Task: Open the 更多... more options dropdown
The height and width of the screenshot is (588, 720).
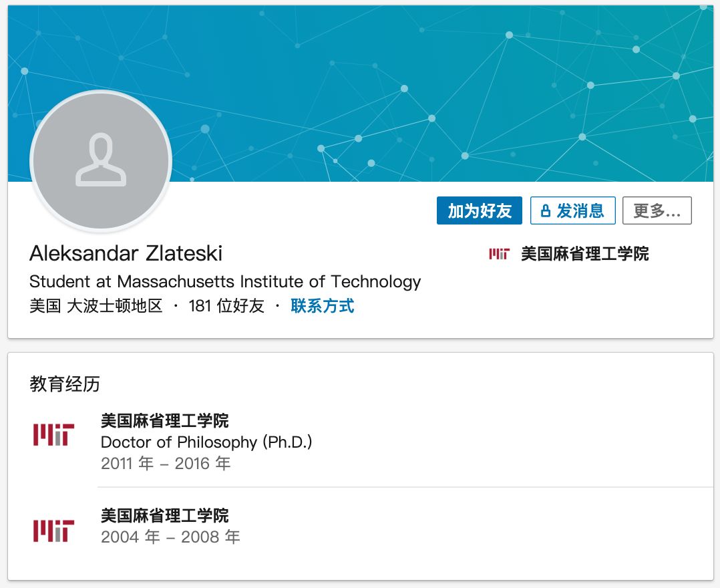Action: point(657,211)
